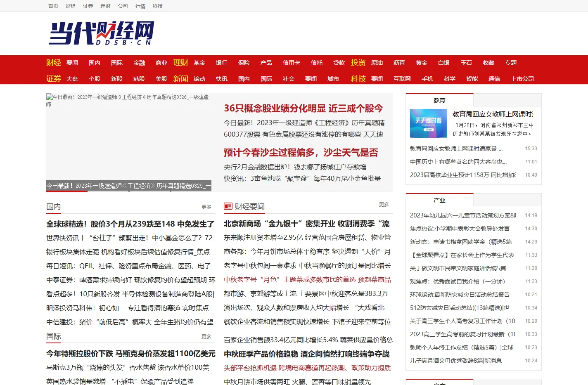Viewport: 588px width, 385px height.
Task: Open 600377股票 有色金属股票 article
Action: [x=303, y=134]
